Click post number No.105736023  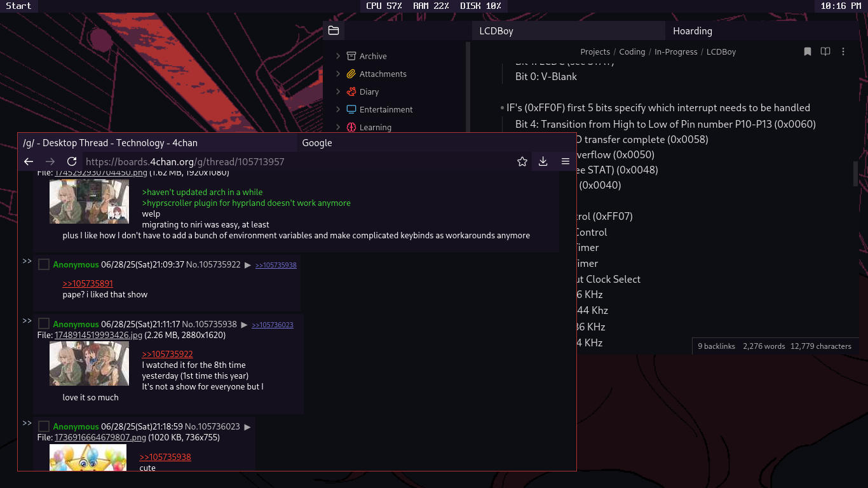tap(212, 426)
